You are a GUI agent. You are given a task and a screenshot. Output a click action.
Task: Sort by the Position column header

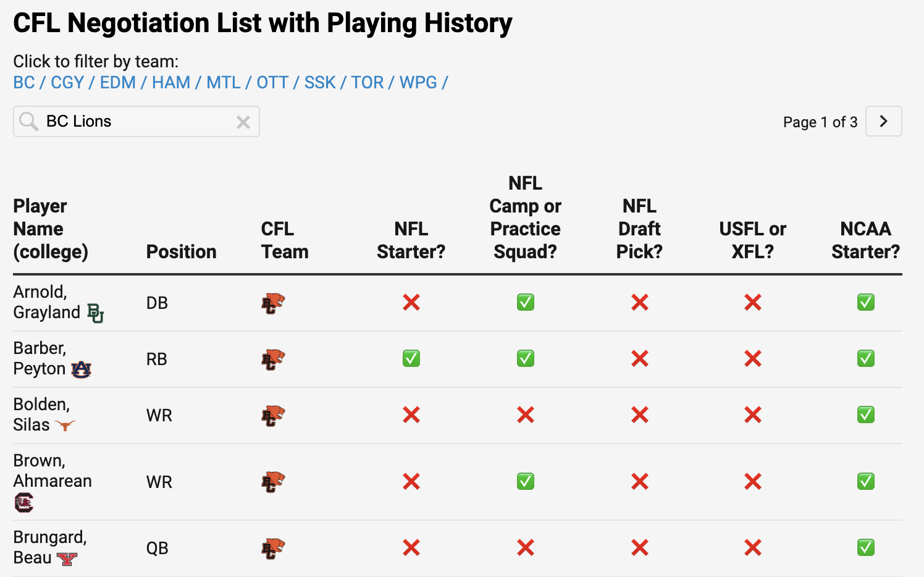pyautogui.click(x=181, y=251)
